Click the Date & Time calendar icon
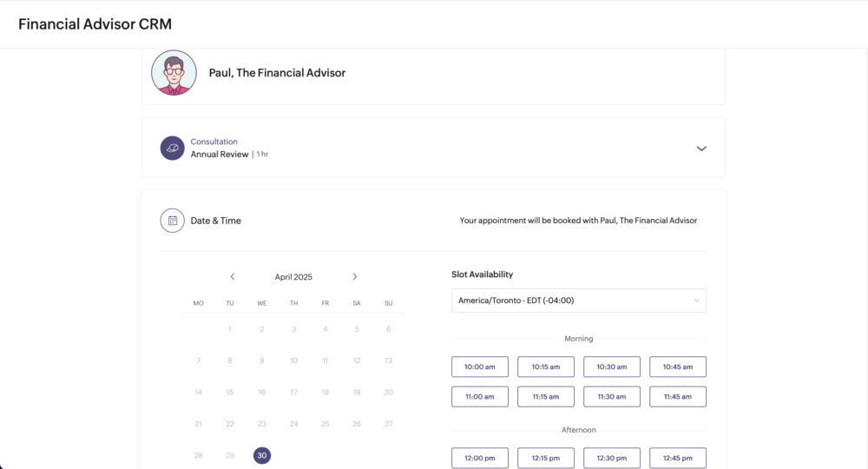The width and height of the screenshot is (868, 469). [x=172, y=221]
